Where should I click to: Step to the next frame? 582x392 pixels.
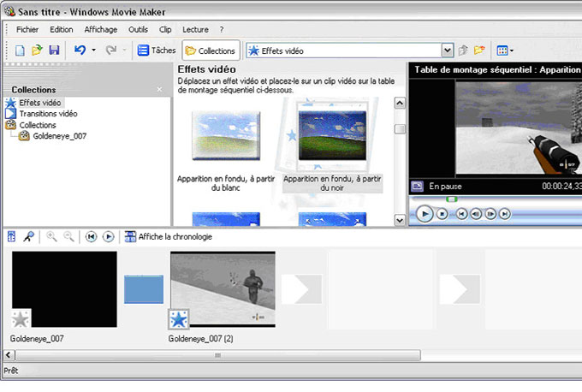point(490,214)
